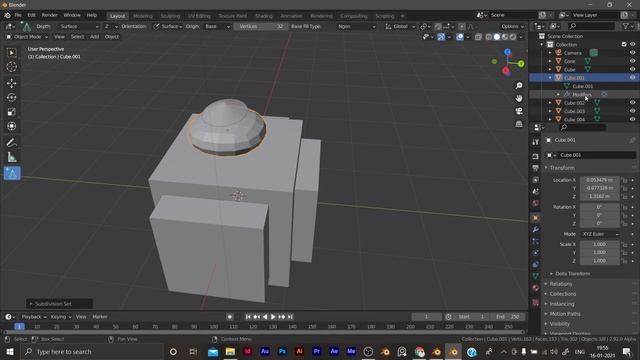Image resolution: width=640 pixels, height=360 pixels.
Task: Select the Add Cone tool
Action: coord(12,173)
